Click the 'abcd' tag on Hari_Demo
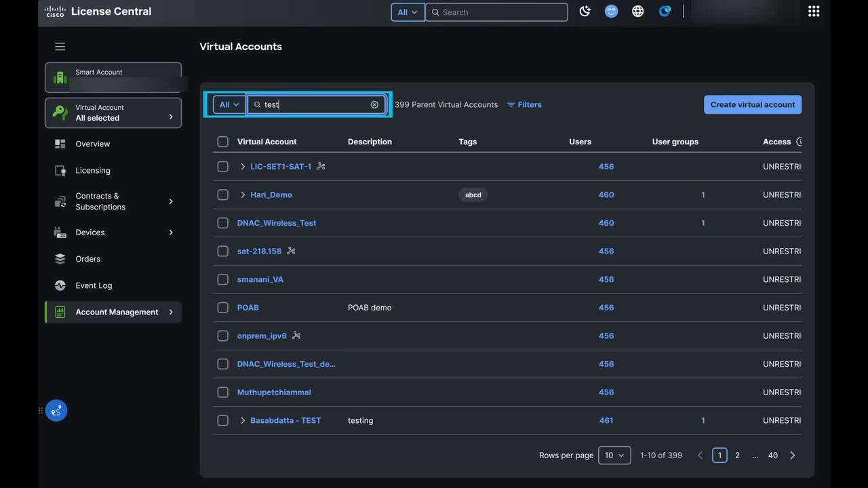Screen dimensions: 868x488 [473, 195]
